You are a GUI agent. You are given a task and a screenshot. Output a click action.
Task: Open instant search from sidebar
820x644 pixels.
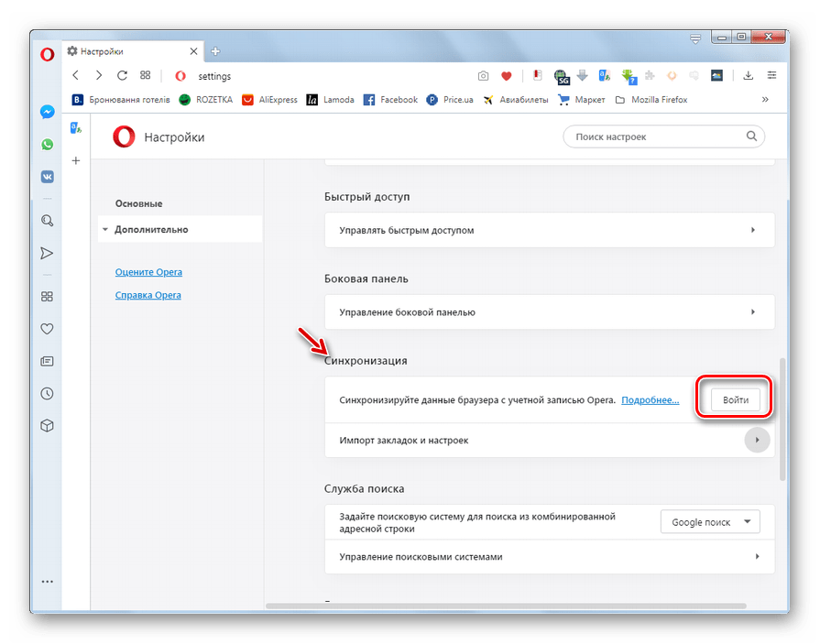[47, 221]
